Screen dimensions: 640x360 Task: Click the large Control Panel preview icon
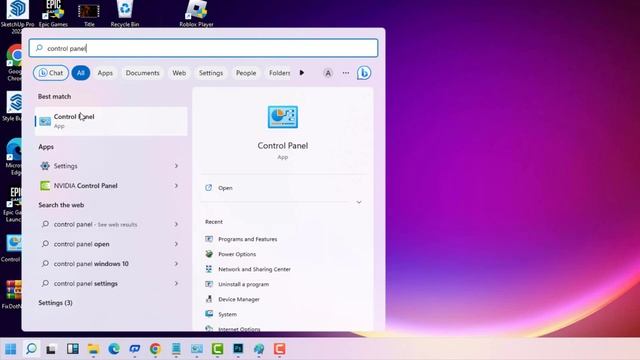tap(282, 117)
